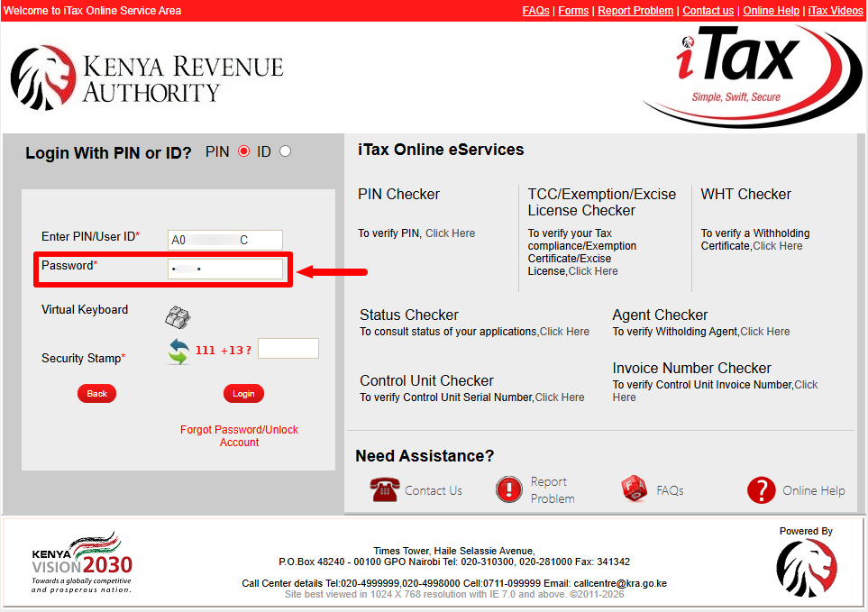Click the Control Unit Checker heading

[x=426, y=380]
